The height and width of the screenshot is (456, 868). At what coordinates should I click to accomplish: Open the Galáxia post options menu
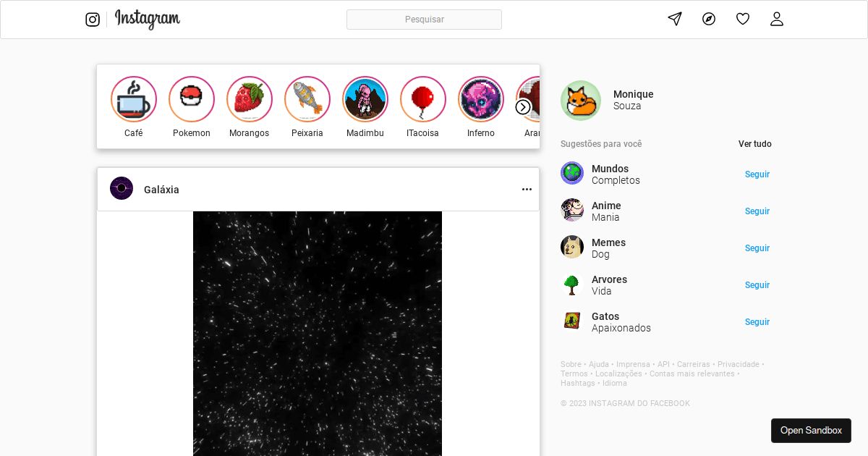[x=526, y=189]
